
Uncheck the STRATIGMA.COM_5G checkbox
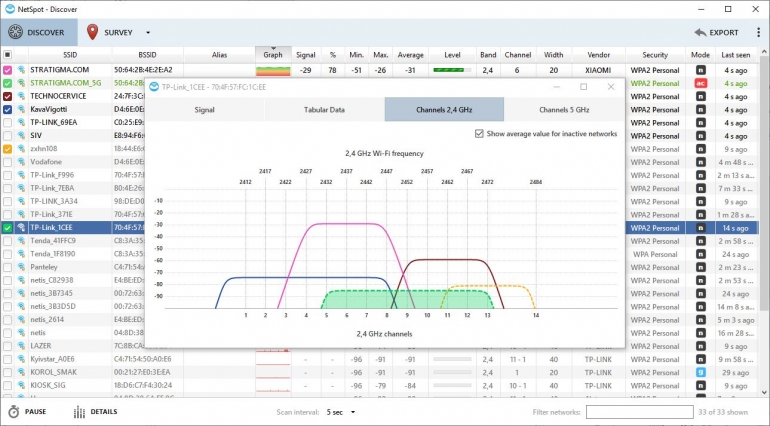[7, 83]
